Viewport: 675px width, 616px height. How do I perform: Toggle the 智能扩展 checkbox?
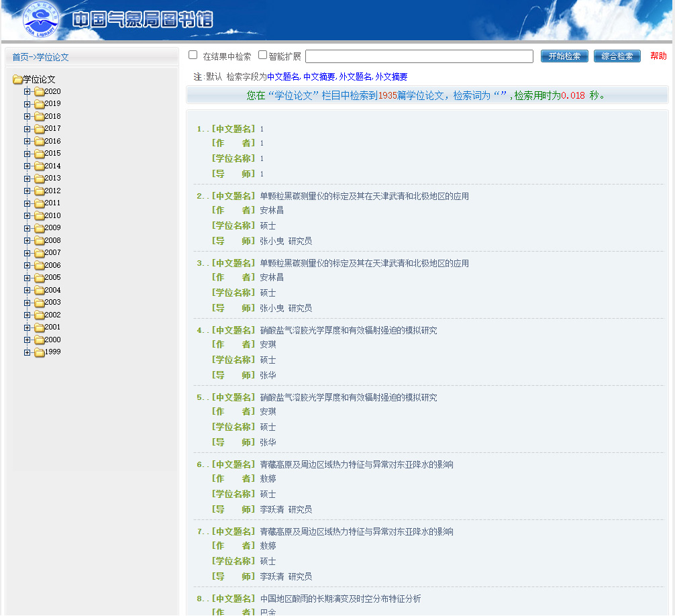pyautogui.click(x=263, y=55)
